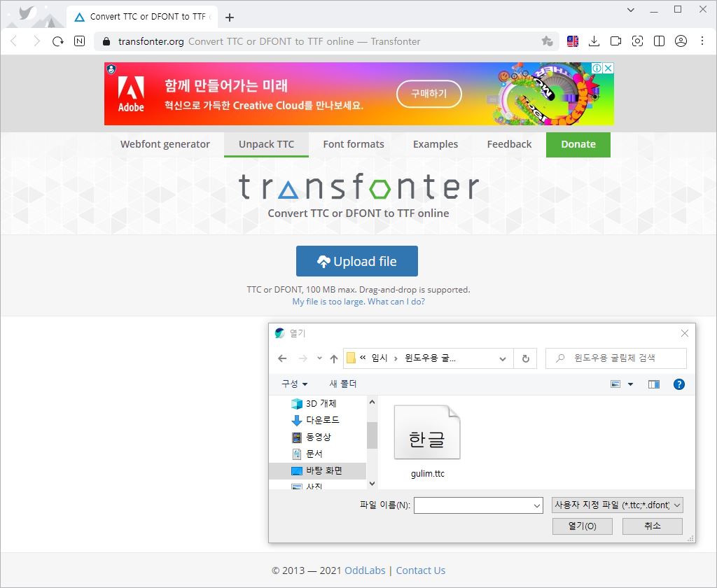Viewport: 717px width, 588px height.
Task: Open the Webfont generator tab
Action: 165,144
